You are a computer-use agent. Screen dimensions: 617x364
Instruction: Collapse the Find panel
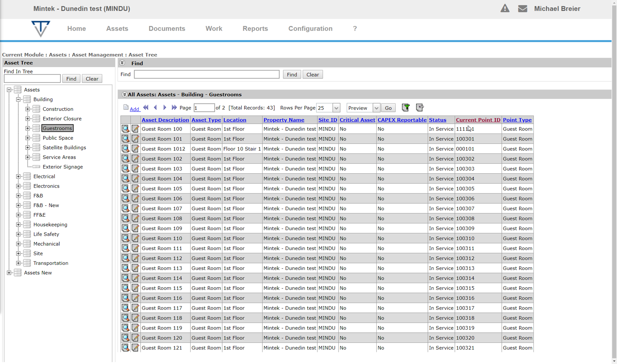(x=122, y=63)
